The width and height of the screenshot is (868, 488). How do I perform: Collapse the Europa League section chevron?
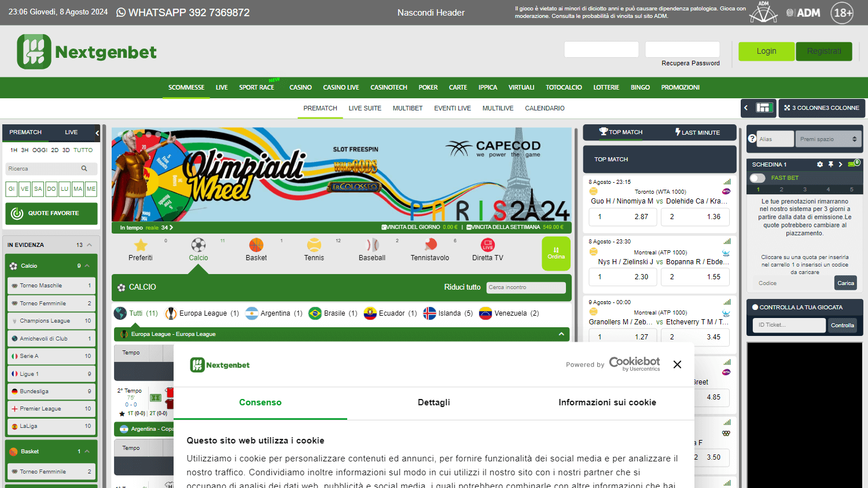561,334
